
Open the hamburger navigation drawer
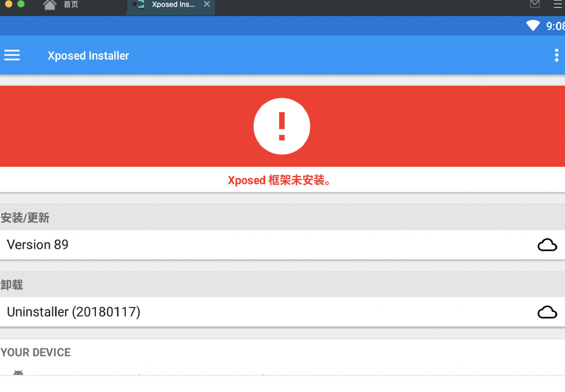pyautogui.click(x=12, y=55)
